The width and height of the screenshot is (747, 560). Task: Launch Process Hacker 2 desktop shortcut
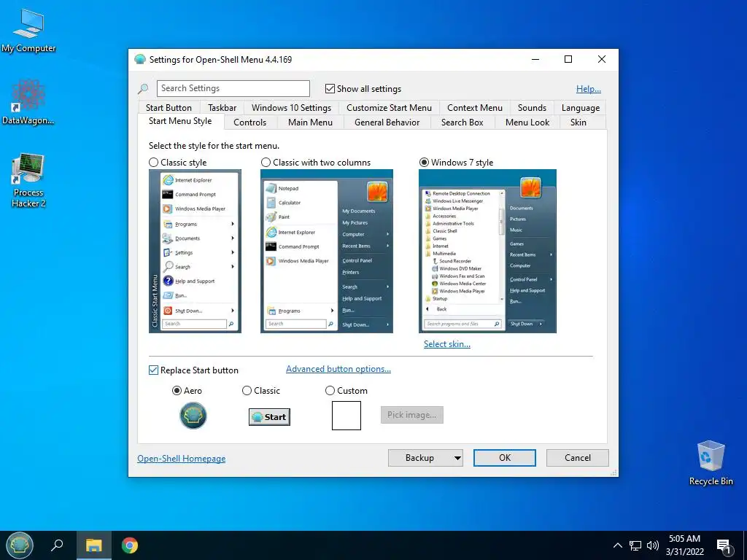28,180
